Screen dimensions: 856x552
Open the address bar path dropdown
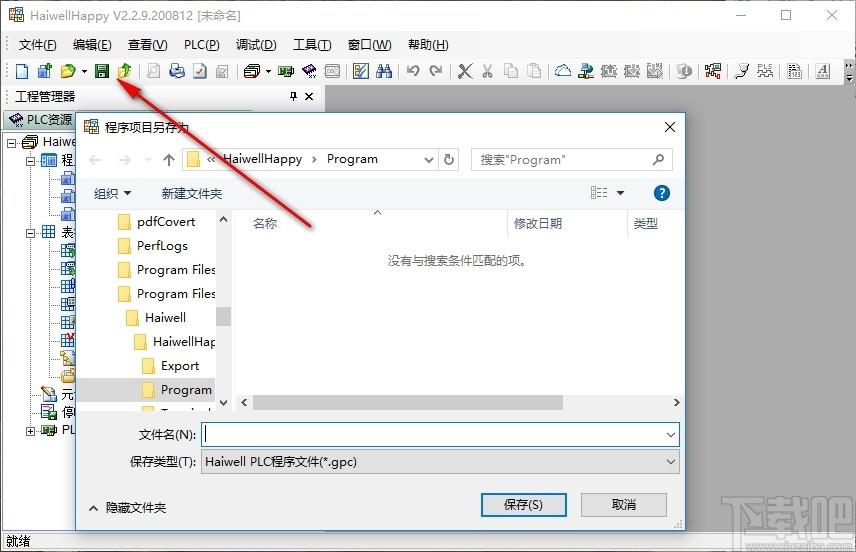pos(429,159)
